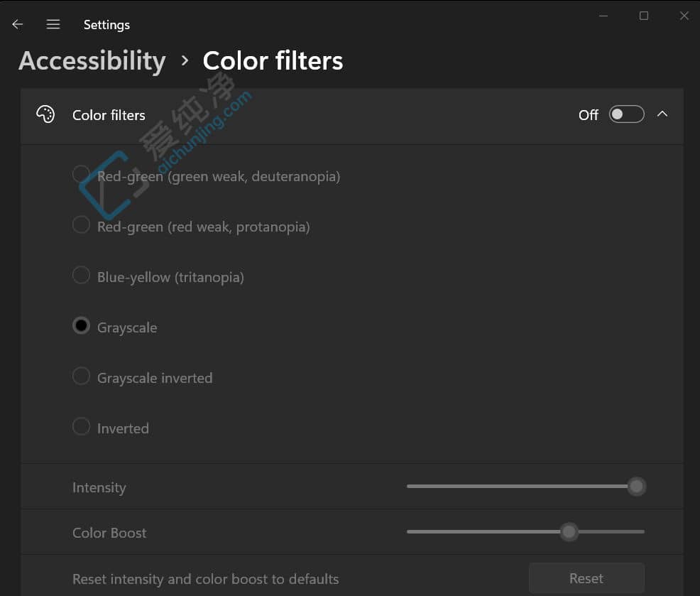
Task: Open the hamburger navigation menu
Action: tap(53, 24)
